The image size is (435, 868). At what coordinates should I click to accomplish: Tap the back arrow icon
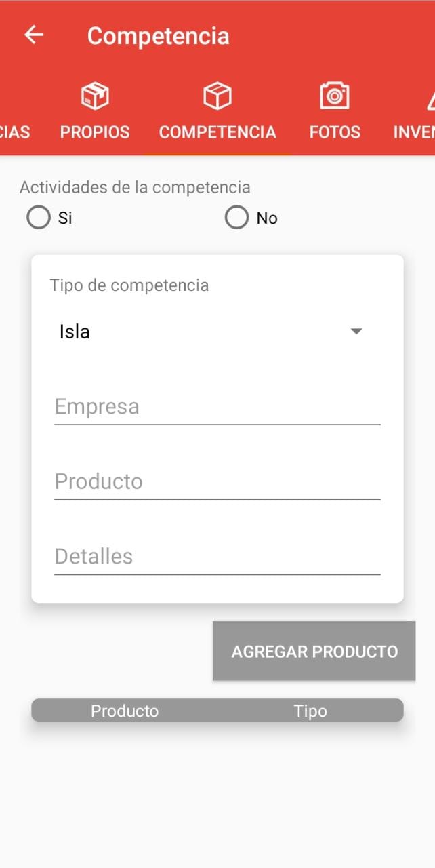tap(34, 35)
